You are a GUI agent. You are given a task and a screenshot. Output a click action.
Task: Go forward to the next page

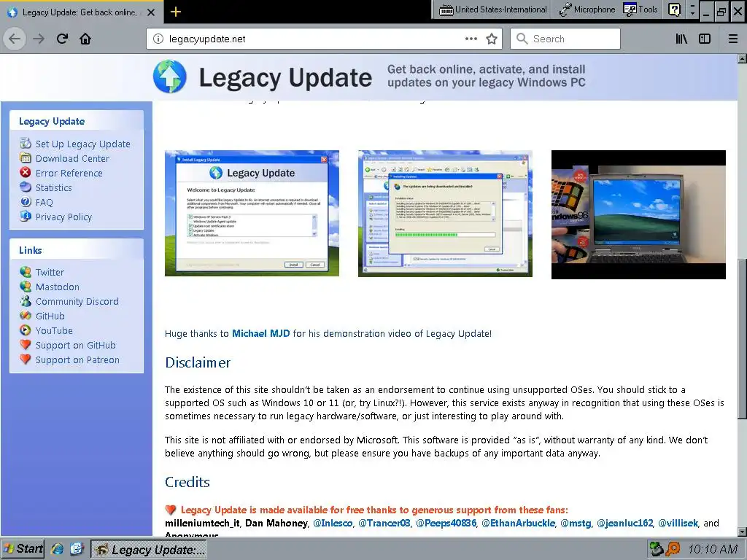click(x=39, y=39)
